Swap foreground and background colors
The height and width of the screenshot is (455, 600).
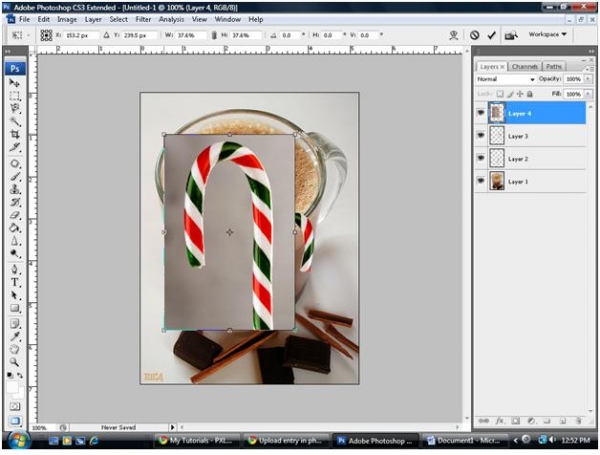[20, 375]
